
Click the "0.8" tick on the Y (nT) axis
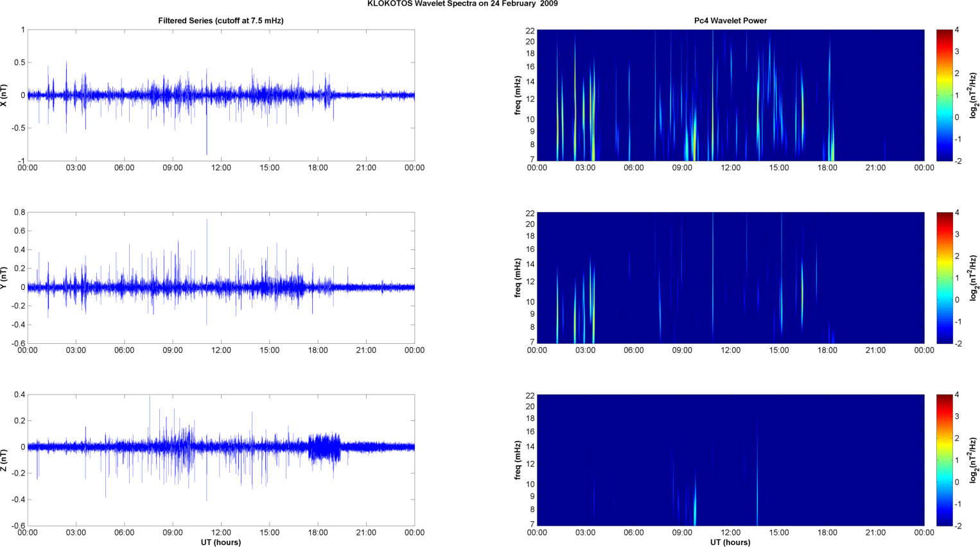pyautogui.click(x=19, y=212)
